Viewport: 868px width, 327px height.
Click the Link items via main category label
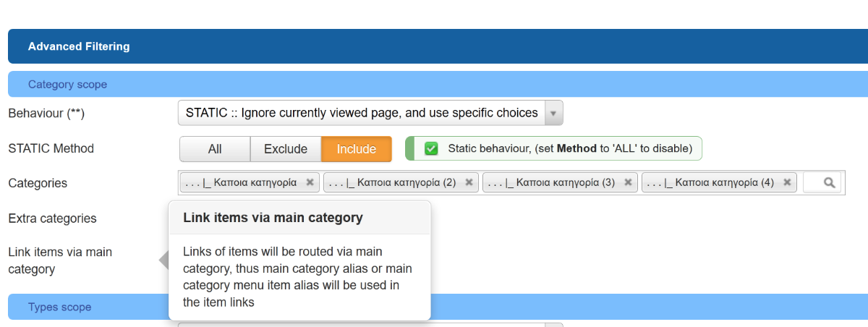(x=60, y=260)
